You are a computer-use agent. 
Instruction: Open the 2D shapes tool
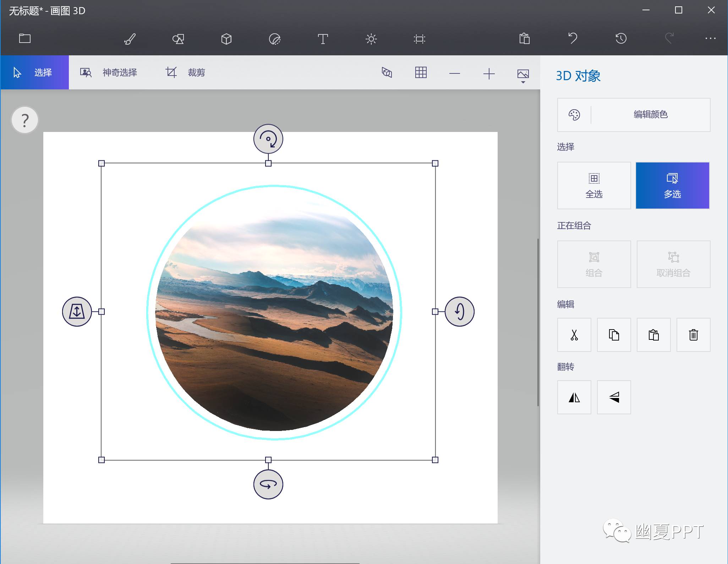(x=178, y=39)
